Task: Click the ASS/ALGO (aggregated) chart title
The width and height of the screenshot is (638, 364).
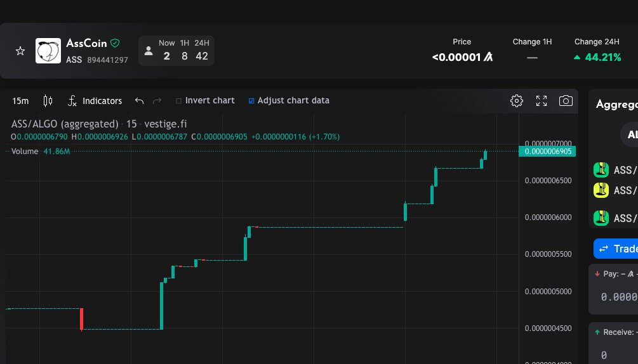Action: (x=65, y=124)
